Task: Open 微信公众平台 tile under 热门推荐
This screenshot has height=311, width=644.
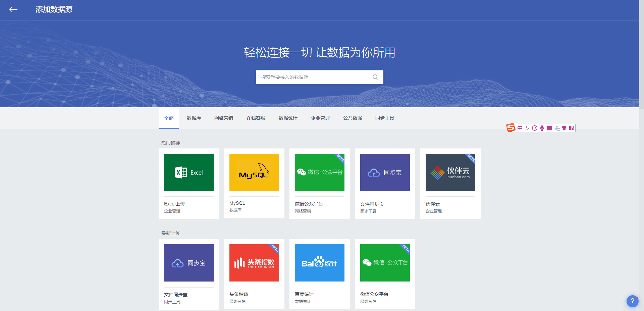Action: 320,184
